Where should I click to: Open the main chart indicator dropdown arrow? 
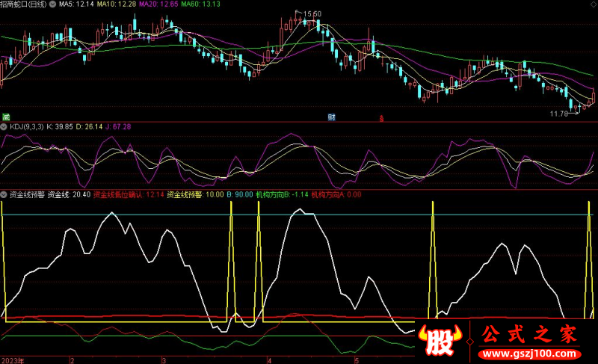click(4, 5)
